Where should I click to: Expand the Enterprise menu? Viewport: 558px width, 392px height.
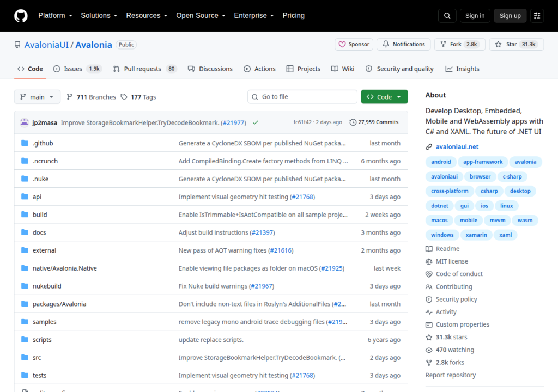pyautogui.click(x=254, y=16)
